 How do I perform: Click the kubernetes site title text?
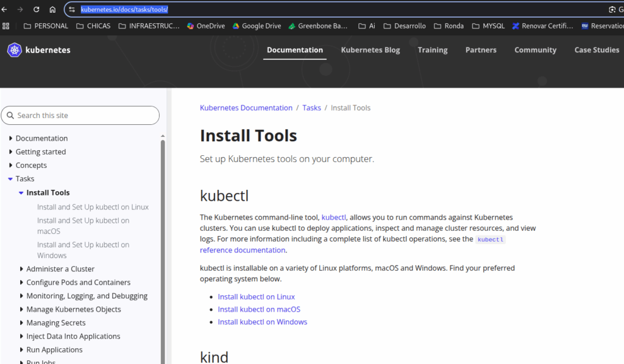48,50
